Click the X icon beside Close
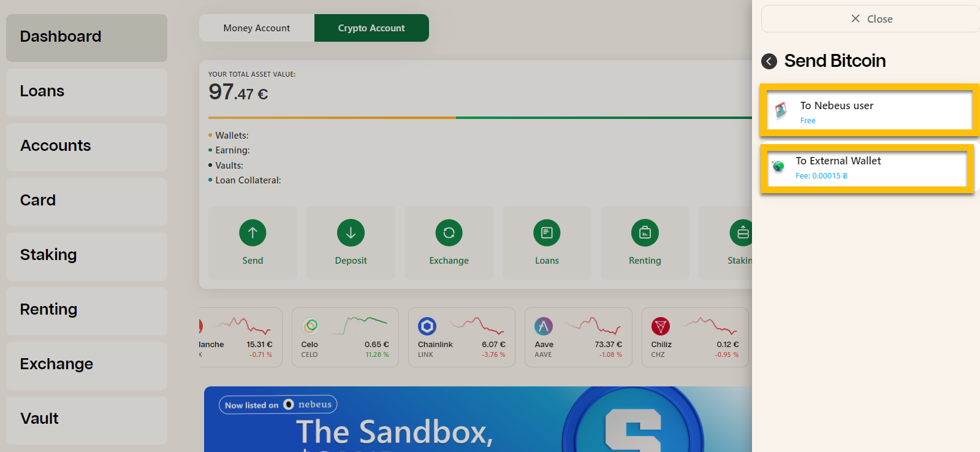 coord(856,19)
